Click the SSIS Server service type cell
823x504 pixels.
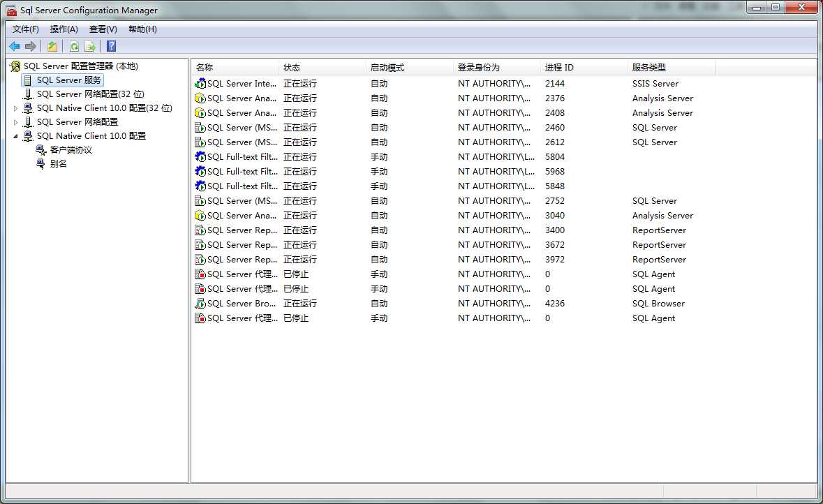[655, 84]
